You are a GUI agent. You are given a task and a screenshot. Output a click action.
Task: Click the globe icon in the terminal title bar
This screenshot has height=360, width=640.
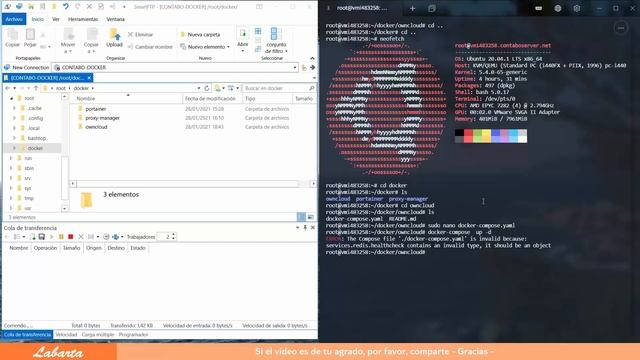(558, 8)
